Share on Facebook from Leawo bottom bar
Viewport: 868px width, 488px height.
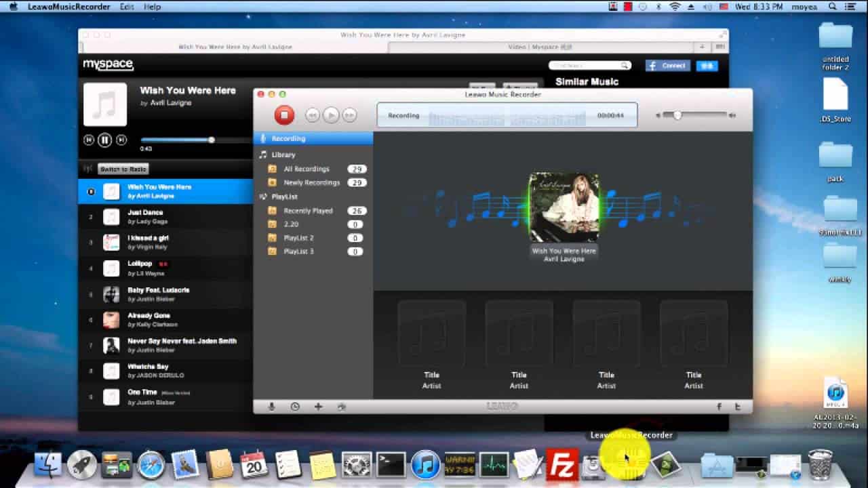click(719, 407)
